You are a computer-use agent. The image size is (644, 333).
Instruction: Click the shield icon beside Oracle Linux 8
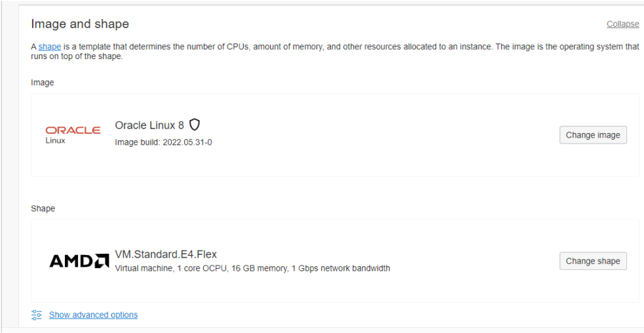[195, 125]
